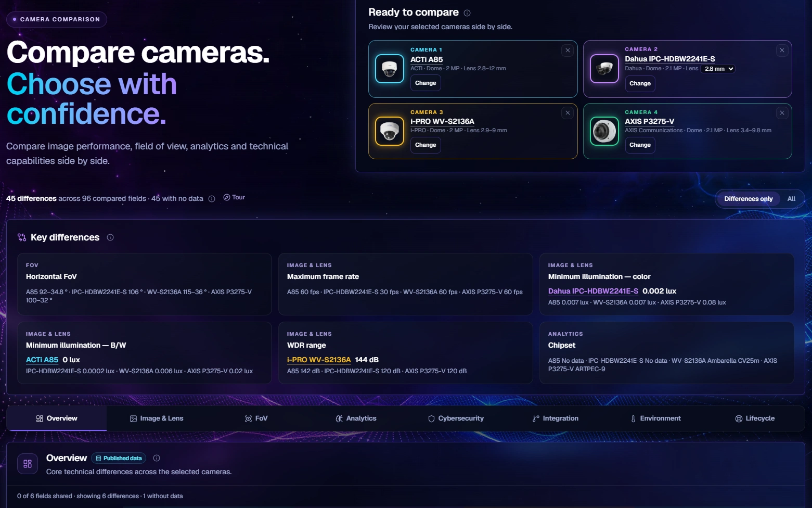Open Minimum illumination — color difference card

pos(667,284)
